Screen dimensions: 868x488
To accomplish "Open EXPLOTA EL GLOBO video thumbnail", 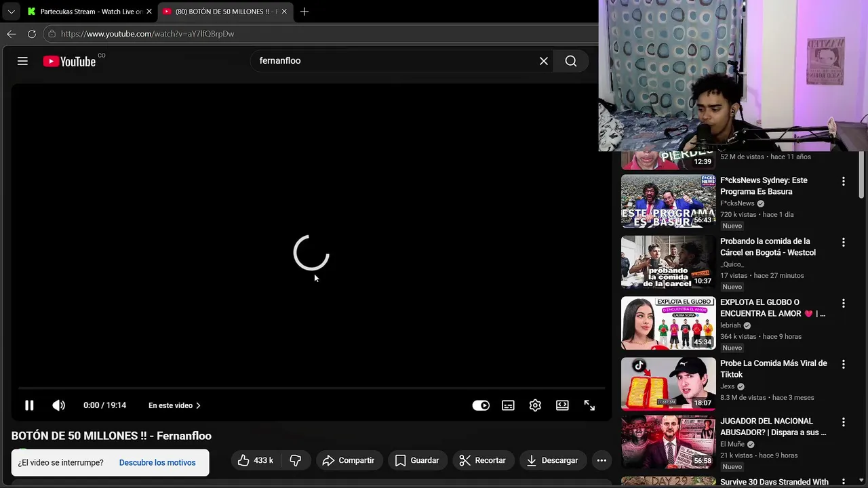I will 669,323.
